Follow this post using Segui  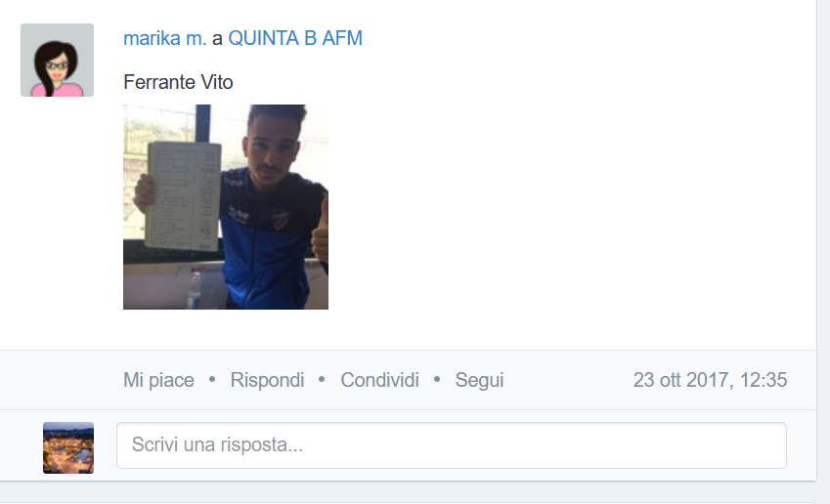[480, 380]
